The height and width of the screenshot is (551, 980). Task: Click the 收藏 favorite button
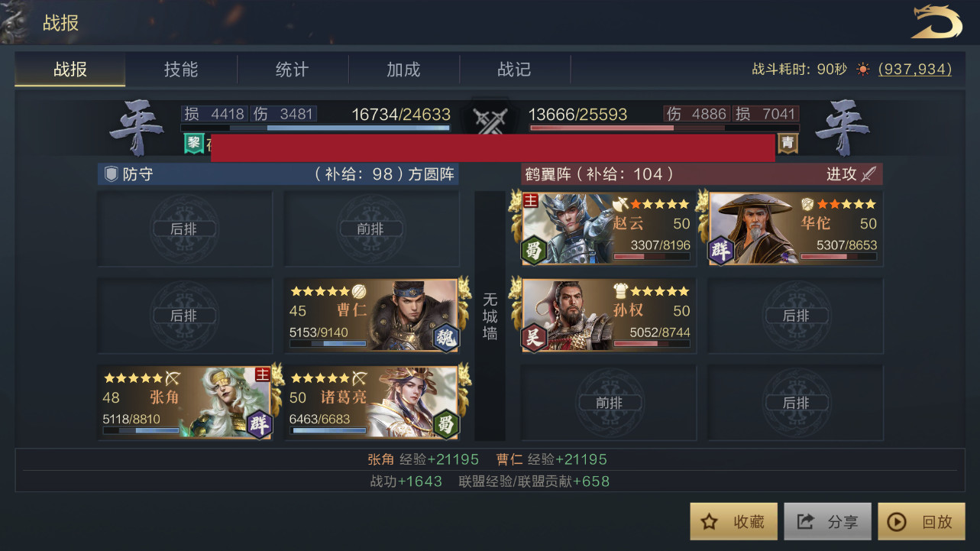734,522
